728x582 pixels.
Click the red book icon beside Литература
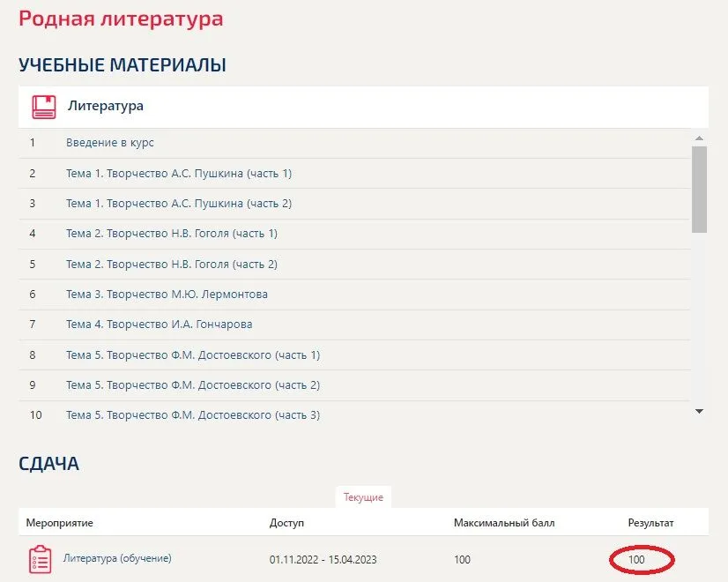(x=44, y=107)
